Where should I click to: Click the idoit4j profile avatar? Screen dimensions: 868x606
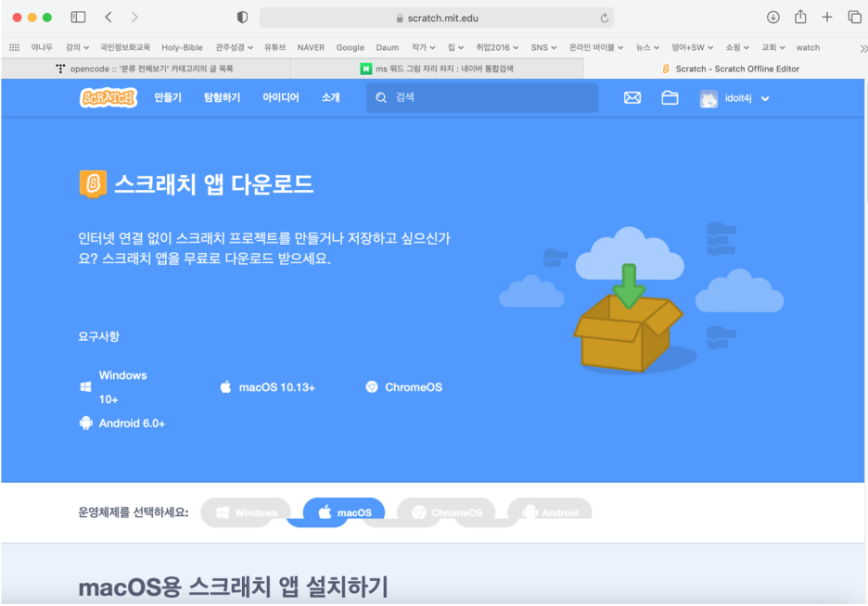[708, 98]
